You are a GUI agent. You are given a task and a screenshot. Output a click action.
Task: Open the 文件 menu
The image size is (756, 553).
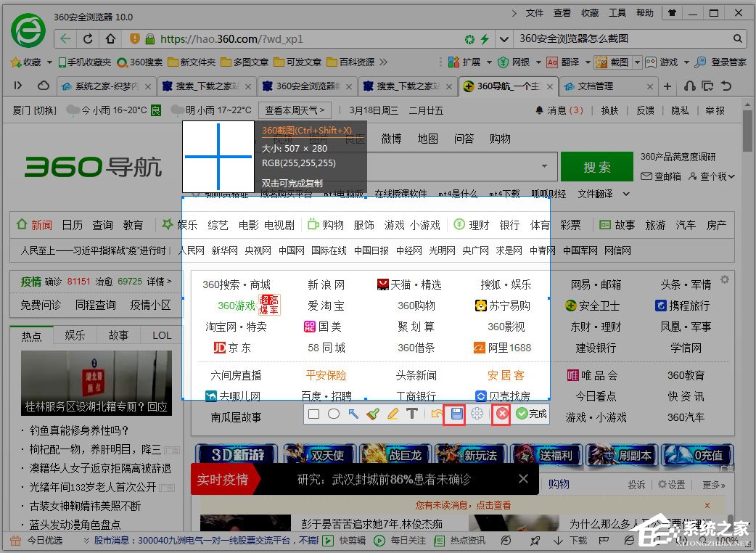[535, 12]
